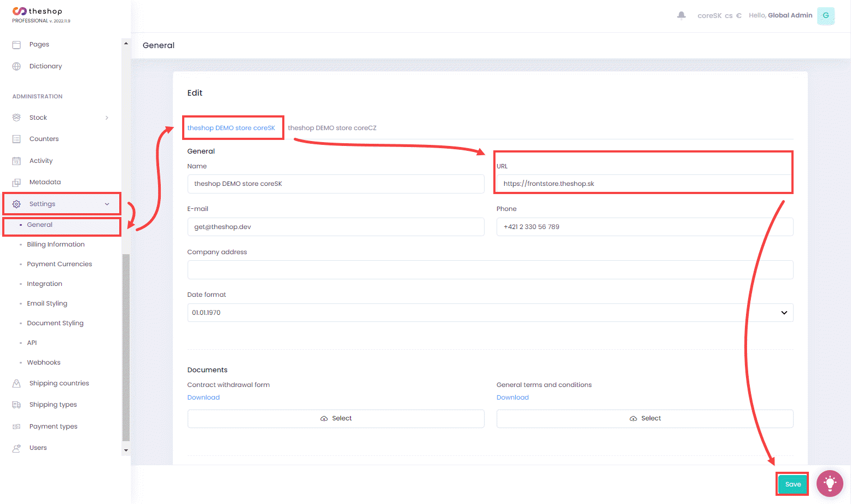Open Email Styling settings
The width and height of the screenshot is (851, 504).
click(47, 303)
